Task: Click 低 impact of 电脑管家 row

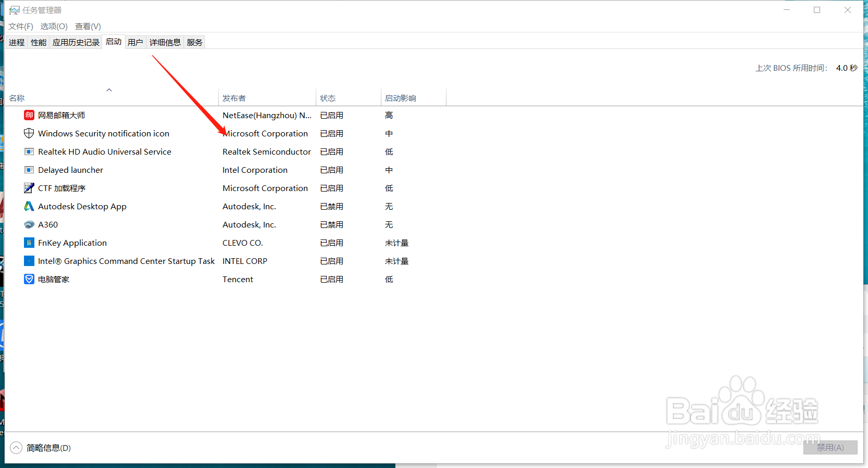Action: click(x=389, y=279)
